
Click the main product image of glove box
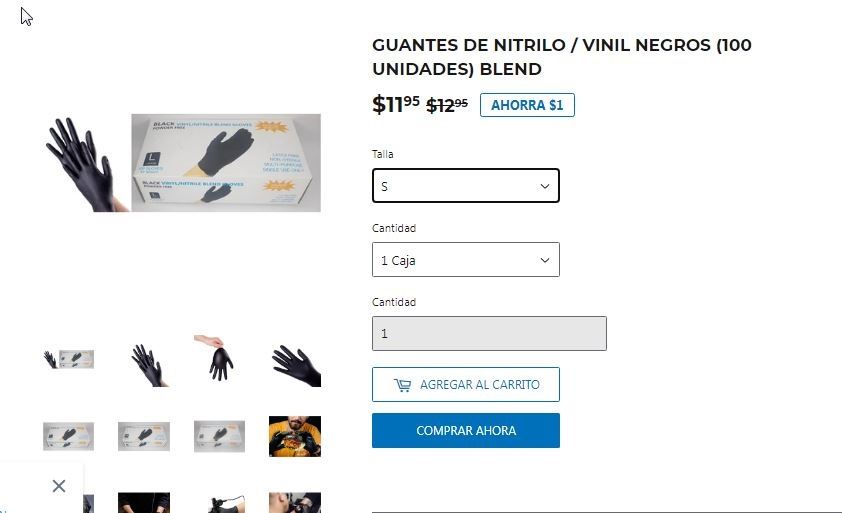coord(183,163)
